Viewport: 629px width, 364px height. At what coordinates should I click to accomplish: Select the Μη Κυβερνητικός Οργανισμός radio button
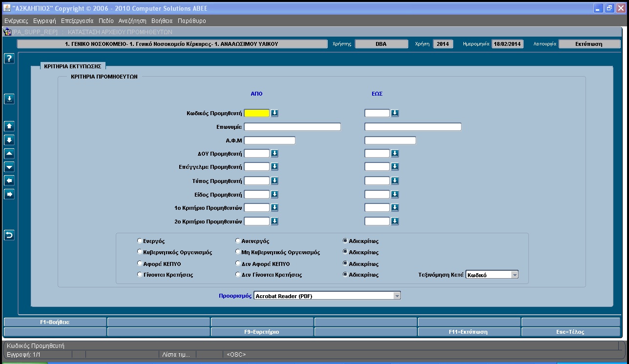tap(238, 252)
